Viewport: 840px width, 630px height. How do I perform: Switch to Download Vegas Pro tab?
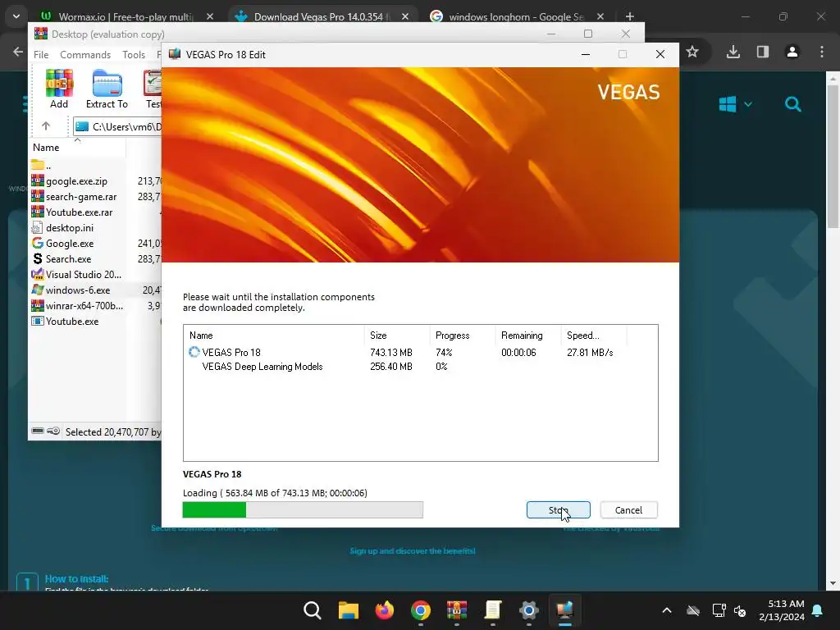pyautogui.click(x=322, y=16)
